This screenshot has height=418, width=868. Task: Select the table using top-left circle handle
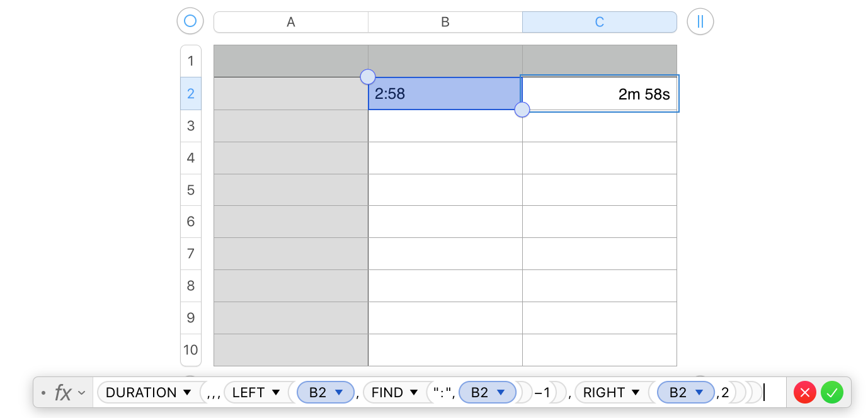coord(190,21)
